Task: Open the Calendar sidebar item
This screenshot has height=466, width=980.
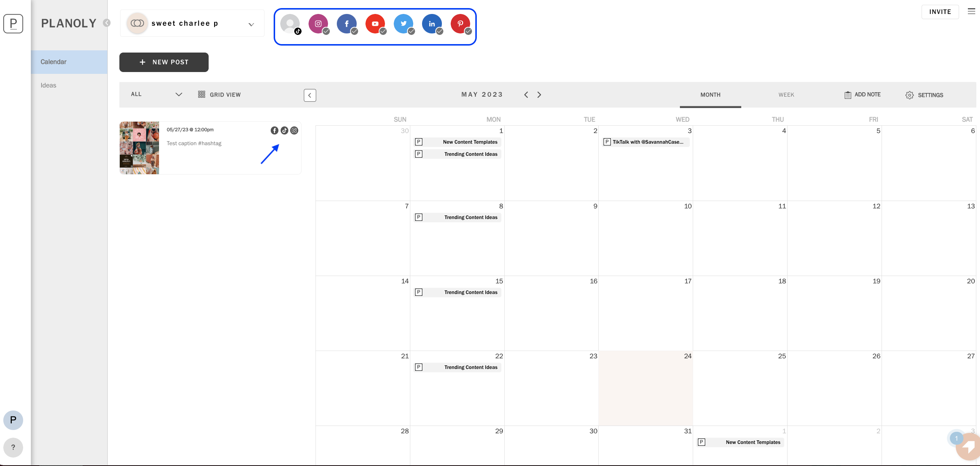Action: (69, 62)
